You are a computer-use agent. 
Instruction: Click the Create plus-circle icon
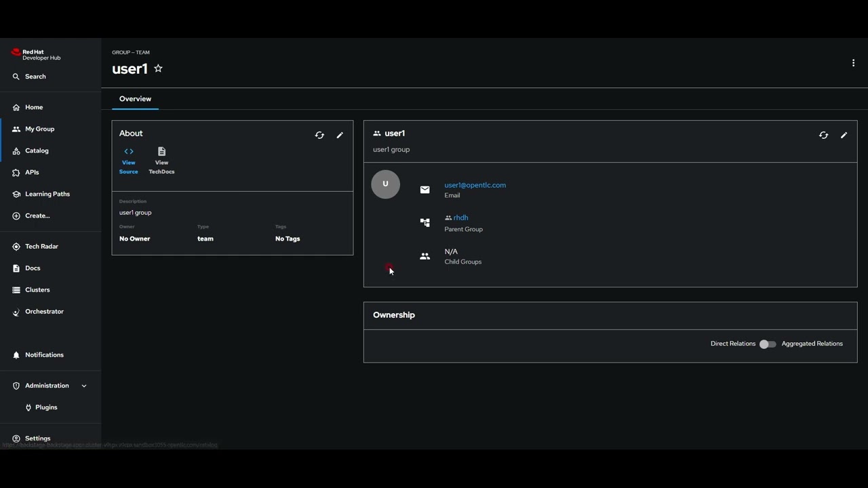(x=16, y=216)
